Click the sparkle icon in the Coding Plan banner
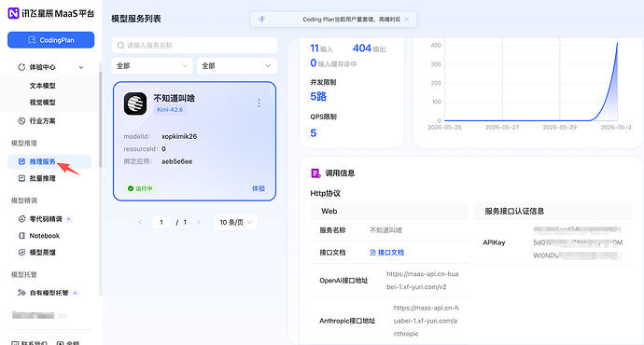This screenshot has height=345, width=644. [261, 19]
